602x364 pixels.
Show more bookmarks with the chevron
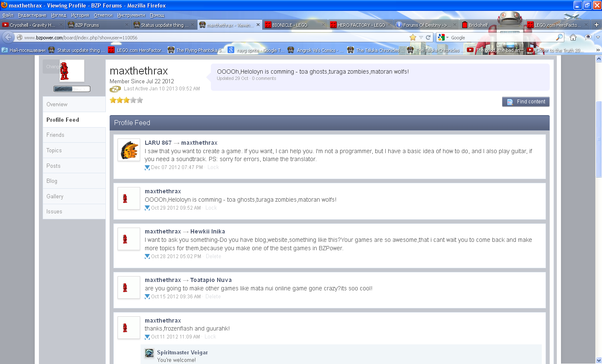[597, 50]
